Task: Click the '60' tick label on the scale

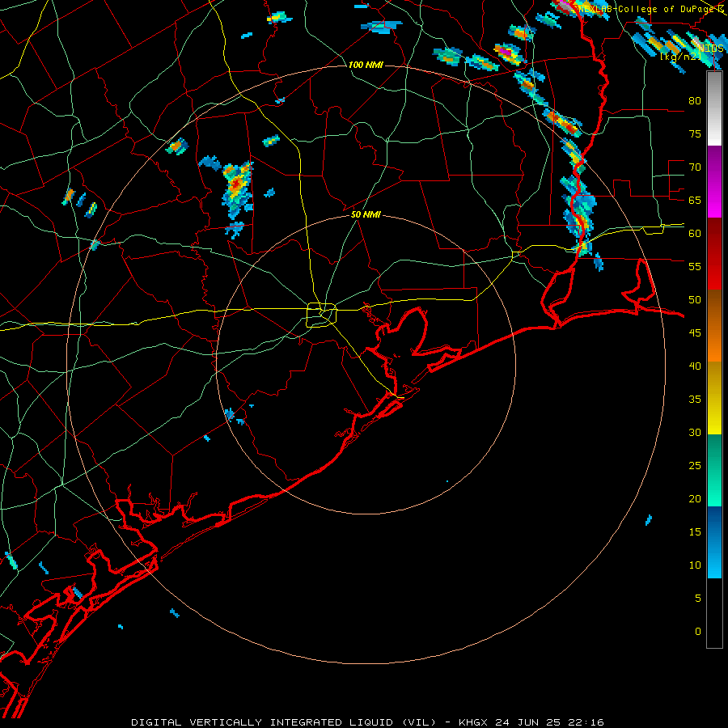Action: point(695,234)
